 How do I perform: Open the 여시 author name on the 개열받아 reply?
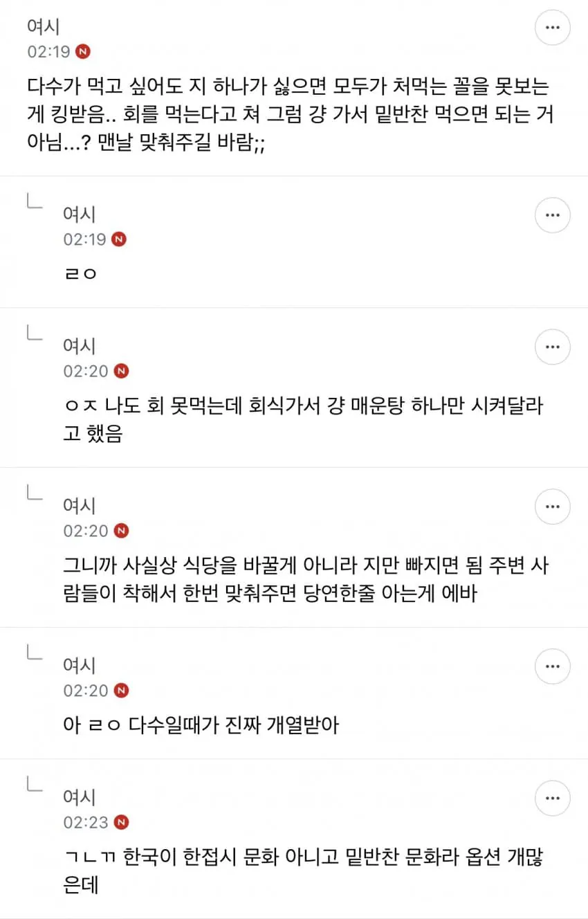pos(80,666)
